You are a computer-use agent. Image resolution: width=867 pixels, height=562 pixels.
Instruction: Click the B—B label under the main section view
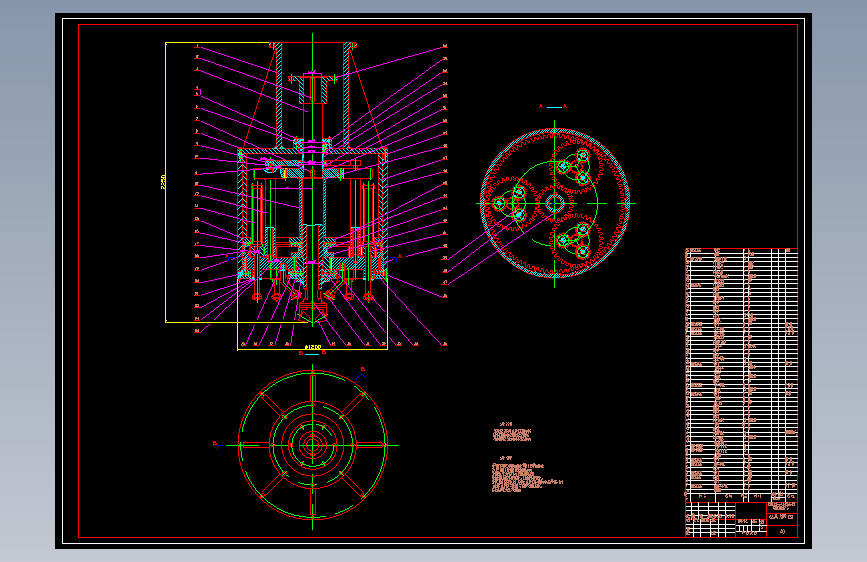[x=312, y=353]
